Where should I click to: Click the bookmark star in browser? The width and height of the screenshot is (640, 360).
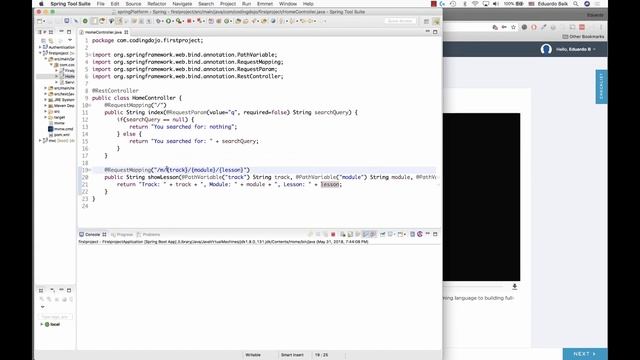click(513, 27)
